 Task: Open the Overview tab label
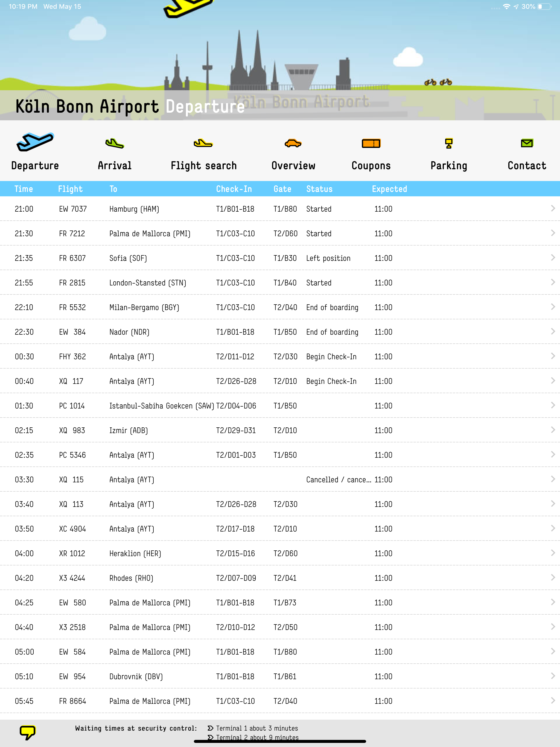(x=293, y=165)
